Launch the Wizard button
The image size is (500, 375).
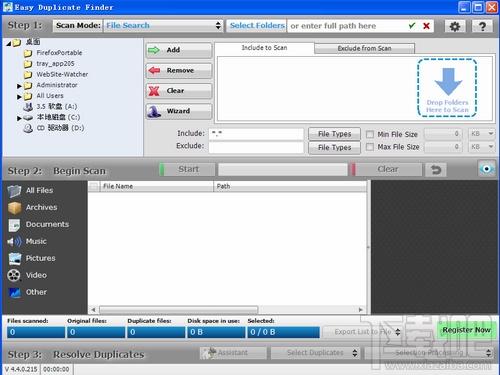(x=179, y=111)
